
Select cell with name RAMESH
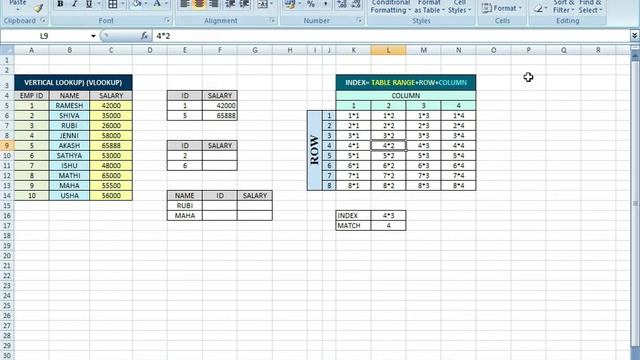69,105
